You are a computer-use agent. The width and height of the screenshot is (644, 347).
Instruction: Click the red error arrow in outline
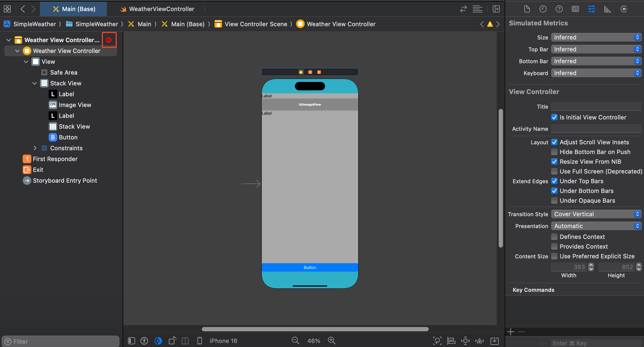coord(109,40)
